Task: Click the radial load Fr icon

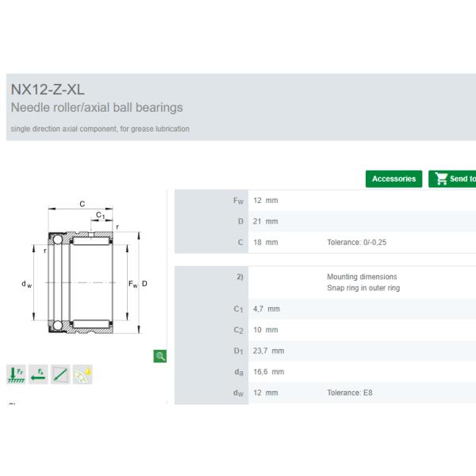Action: [16, 374]
